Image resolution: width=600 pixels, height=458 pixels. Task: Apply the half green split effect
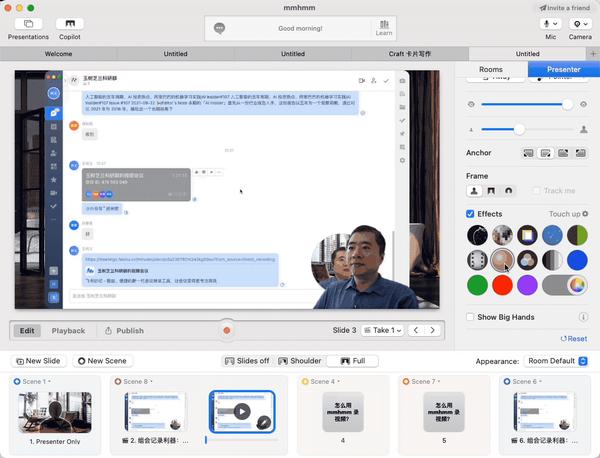pyautogui.click(x=577, y=235)
